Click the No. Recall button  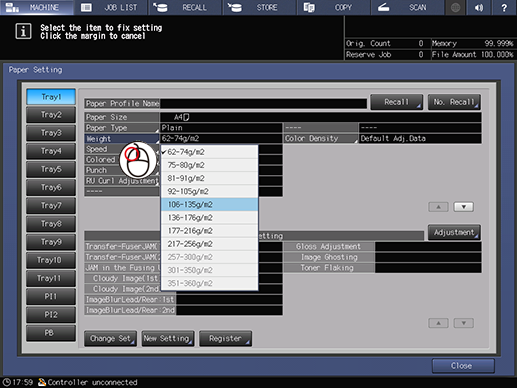click(454, 102)
